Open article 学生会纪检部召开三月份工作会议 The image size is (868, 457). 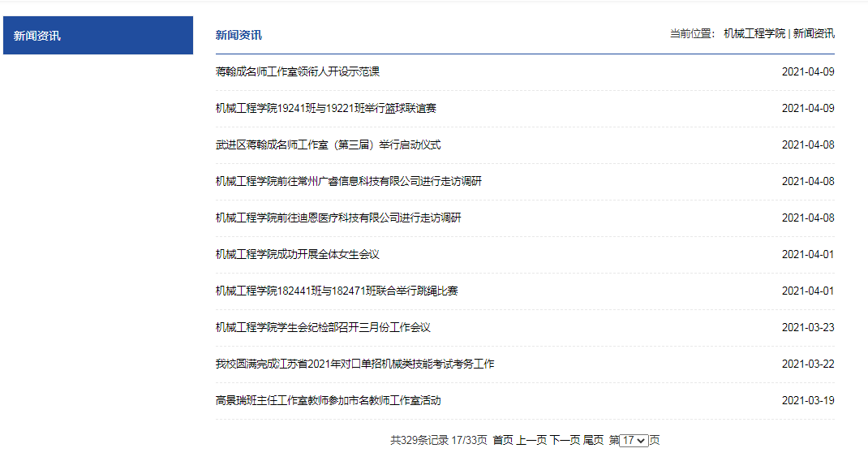click(322, 327)
